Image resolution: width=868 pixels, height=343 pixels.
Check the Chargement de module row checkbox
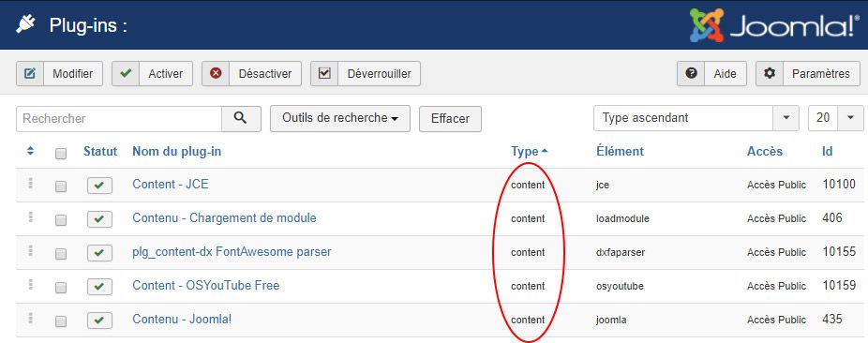(61, 221)
